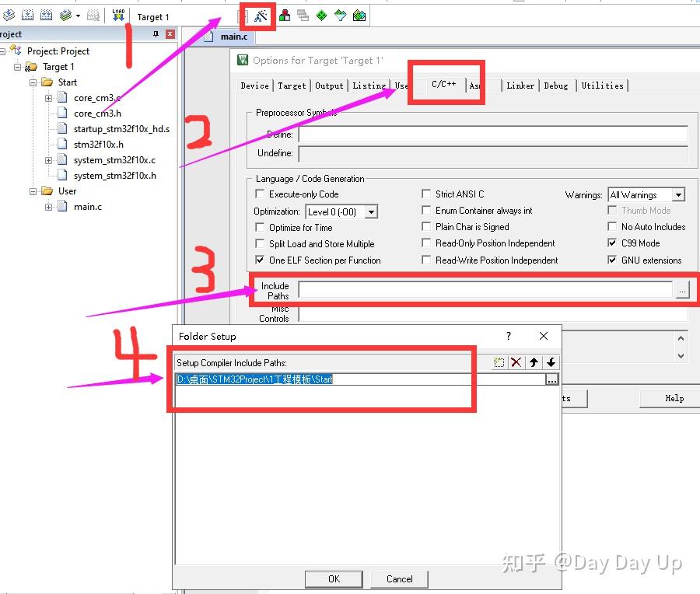700x594 pixels.
Task: Open the Device tab in Options
Action: 255,86
